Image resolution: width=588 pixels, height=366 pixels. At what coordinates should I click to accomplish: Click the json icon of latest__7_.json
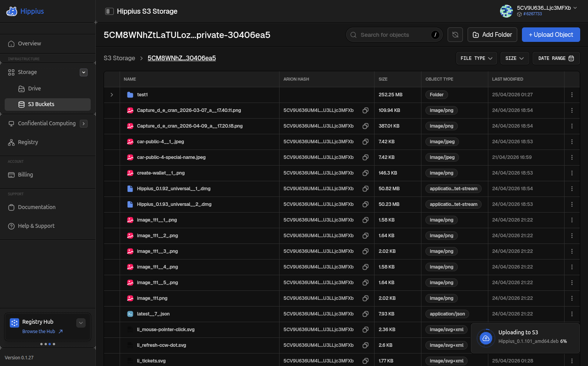pyautogui.click(x=130, y=314)
